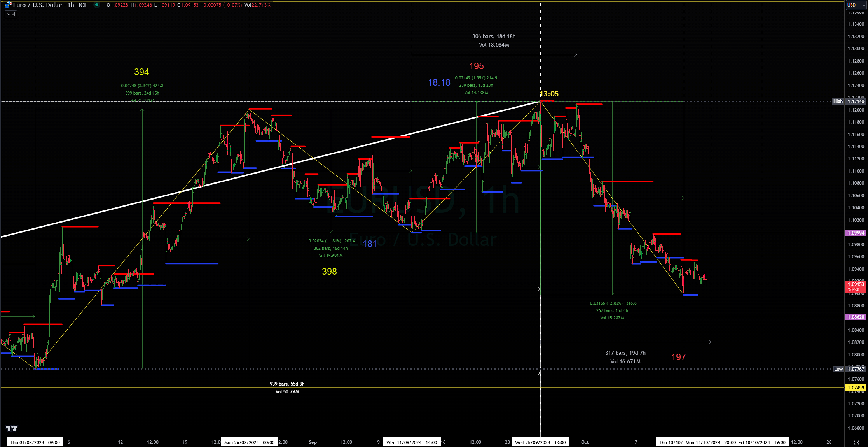Select the red 195 text annotation
The height and width of the screenshot is (447, 868).
tap(477, 66)
